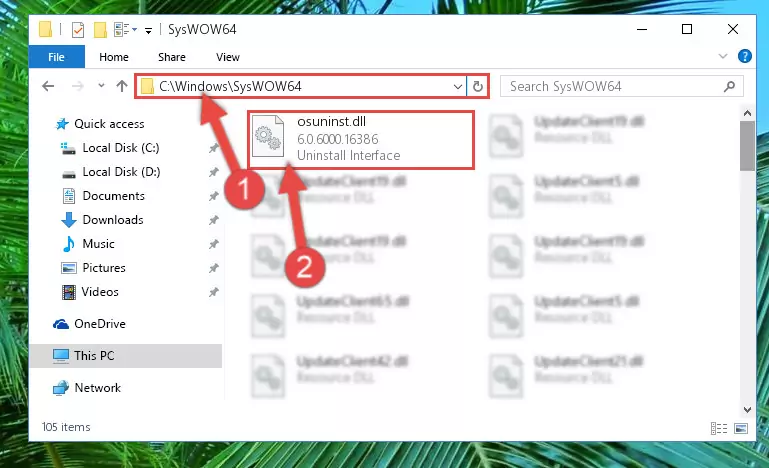Select This PC in navigation pane
769x468 pixels.
click(x=94, y=356)
